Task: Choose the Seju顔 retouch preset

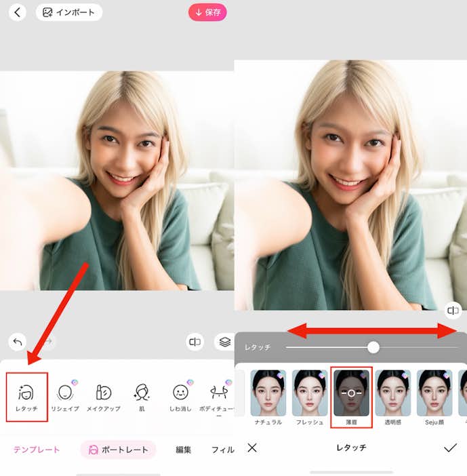Action: [x=434, y=397]
